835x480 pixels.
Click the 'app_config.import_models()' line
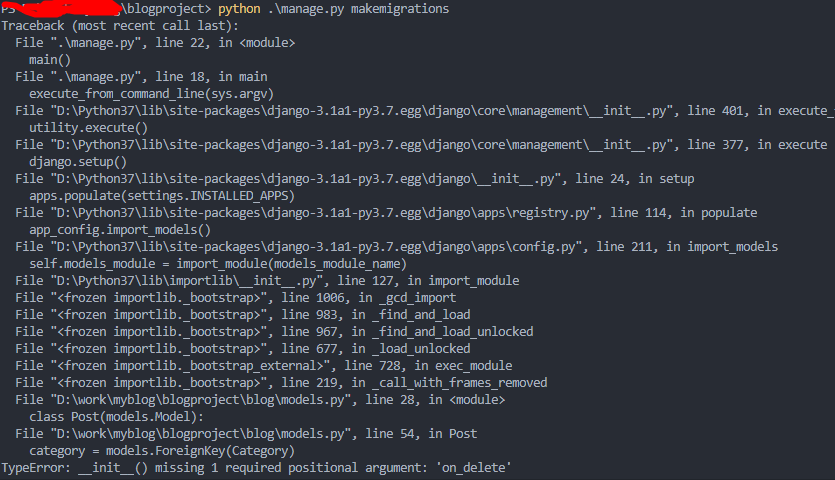point(121,229)
